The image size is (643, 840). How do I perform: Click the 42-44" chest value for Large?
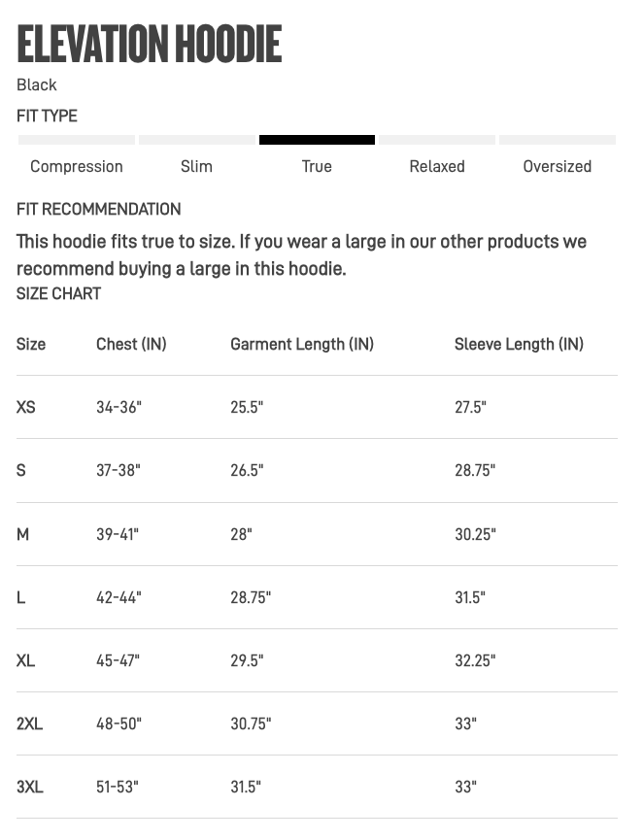pyautogui.click(x=118, y=597)
